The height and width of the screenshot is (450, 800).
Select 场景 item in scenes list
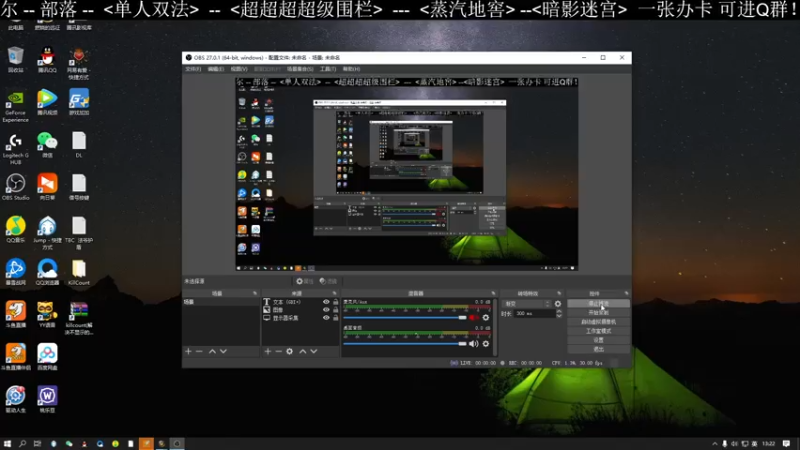click(221, 302)
